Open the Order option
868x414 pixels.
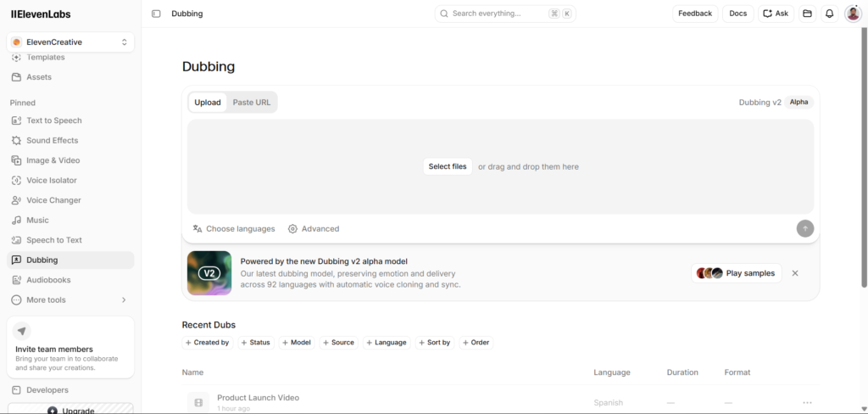click(476, 343)
